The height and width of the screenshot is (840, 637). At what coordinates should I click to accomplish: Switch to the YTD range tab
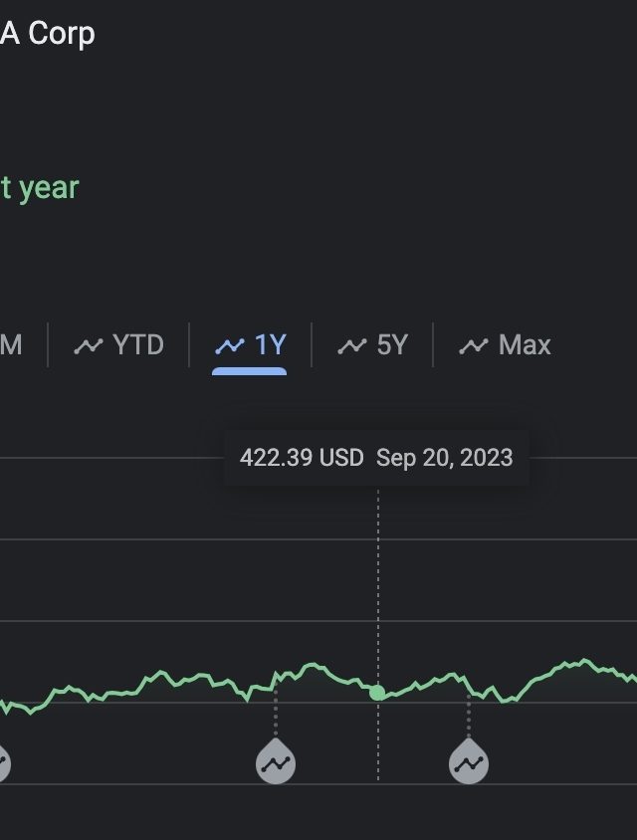(118, 344)
